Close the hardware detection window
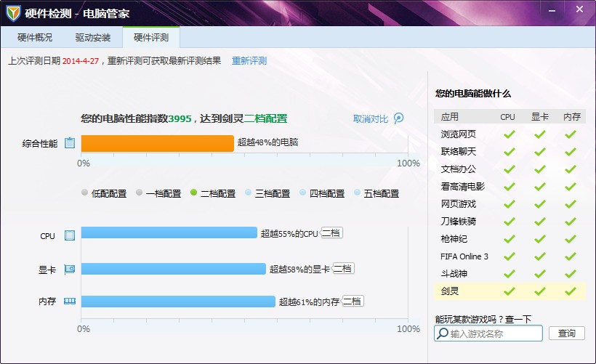The height and width of the screenshot is (364, 596). (x=579, y=9)
